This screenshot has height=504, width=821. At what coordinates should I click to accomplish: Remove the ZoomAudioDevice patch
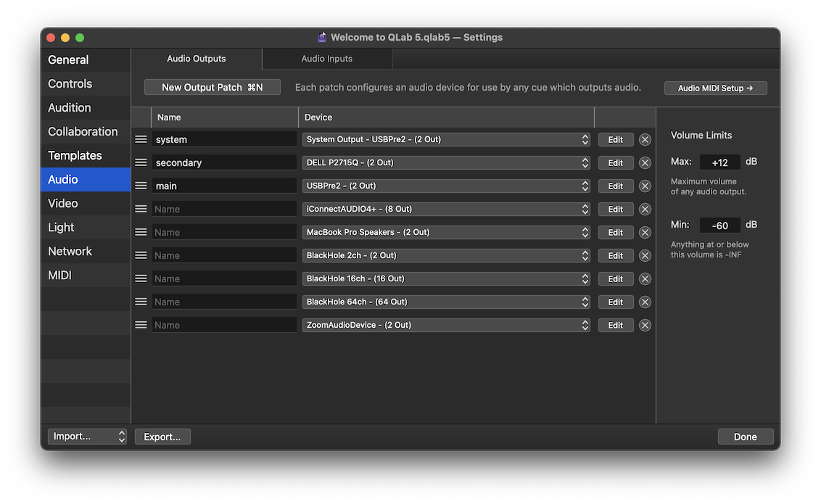coord(645,325)
